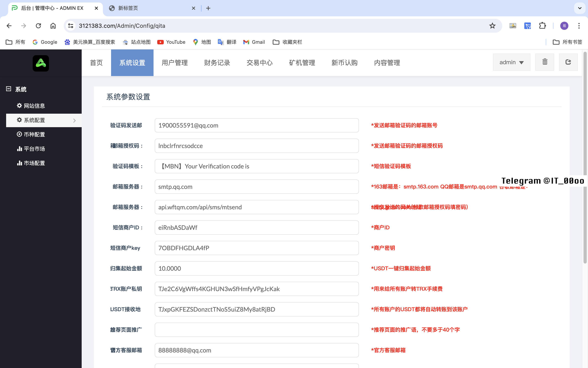
Task: Reload the current page
Action: click(38, 26)
